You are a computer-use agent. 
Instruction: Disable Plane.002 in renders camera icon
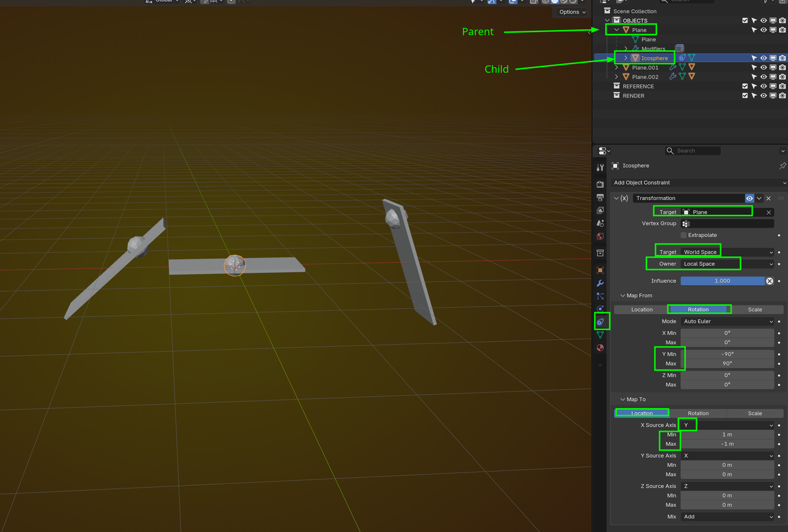[x=782, y=76]
